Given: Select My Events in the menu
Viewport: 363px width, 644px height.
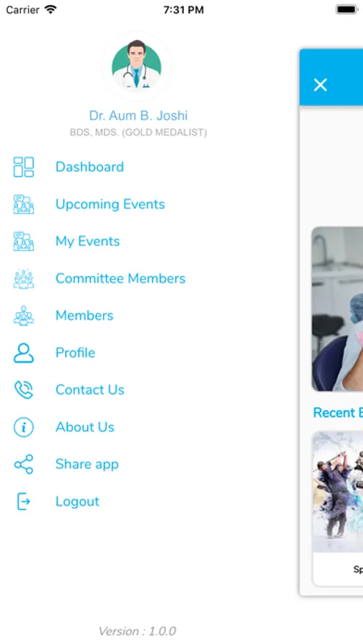Looking at the screenshot, I should (87, 241).
